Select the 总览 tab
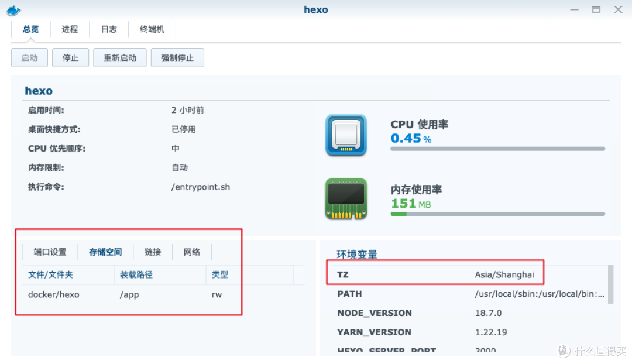The height and width of the screenshot is (364, 632). click(x=31, y=29)
